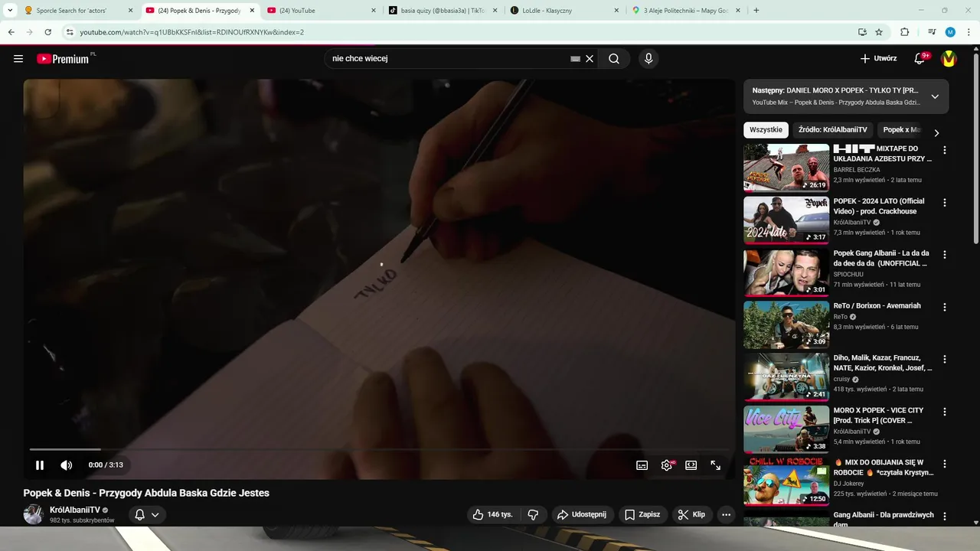Open tab search dropdown arrow
This screenshot has height=551, width=980.
10,11
